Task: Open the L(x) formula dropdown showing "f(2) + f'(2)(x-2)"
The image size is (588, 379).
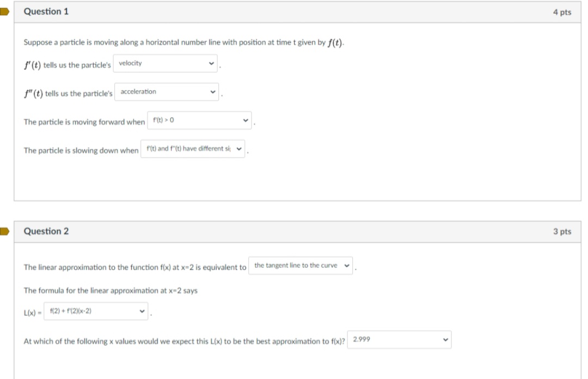Action: (x=95, y=310)
